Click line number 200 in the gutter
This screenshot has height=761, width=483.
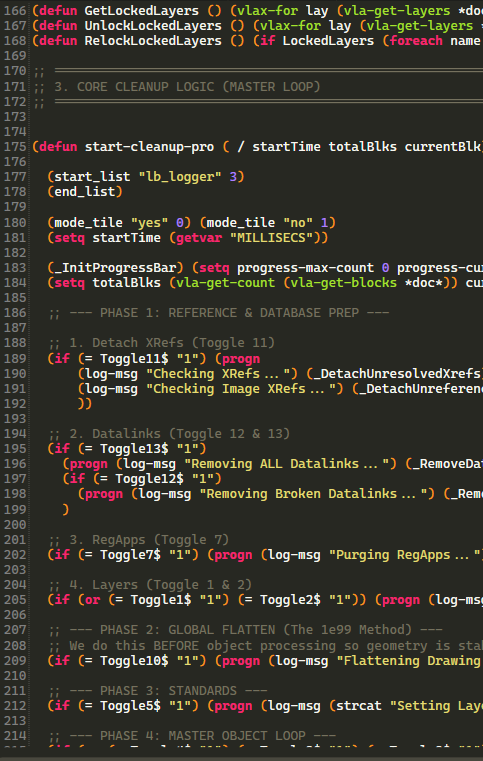pos(15,525)
